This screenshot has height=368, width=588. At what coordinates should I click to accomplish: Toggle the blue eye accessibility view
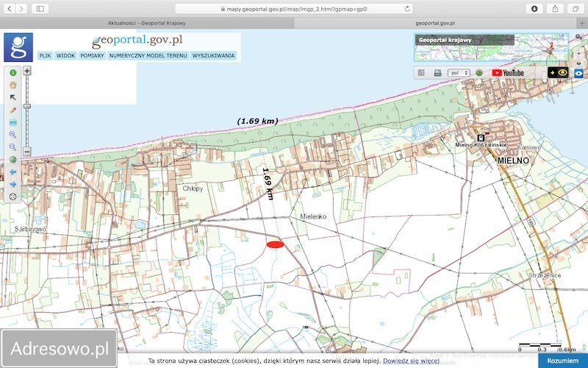coord(579,73)
